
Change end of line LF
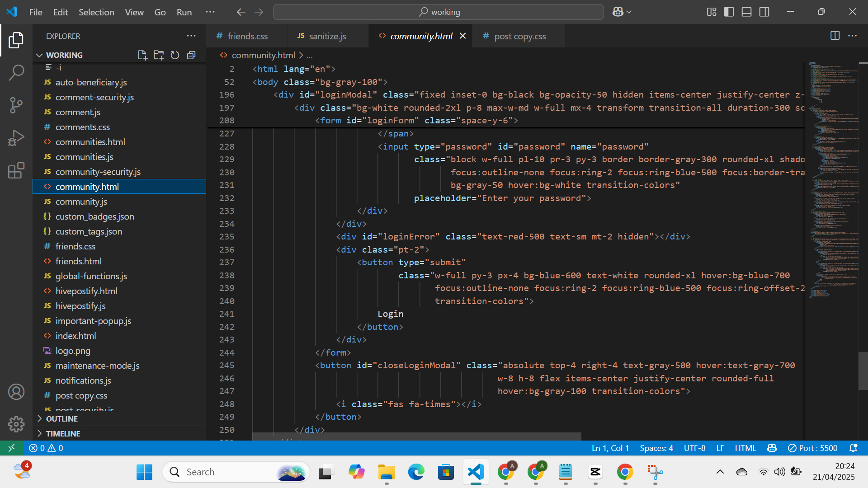720,448
